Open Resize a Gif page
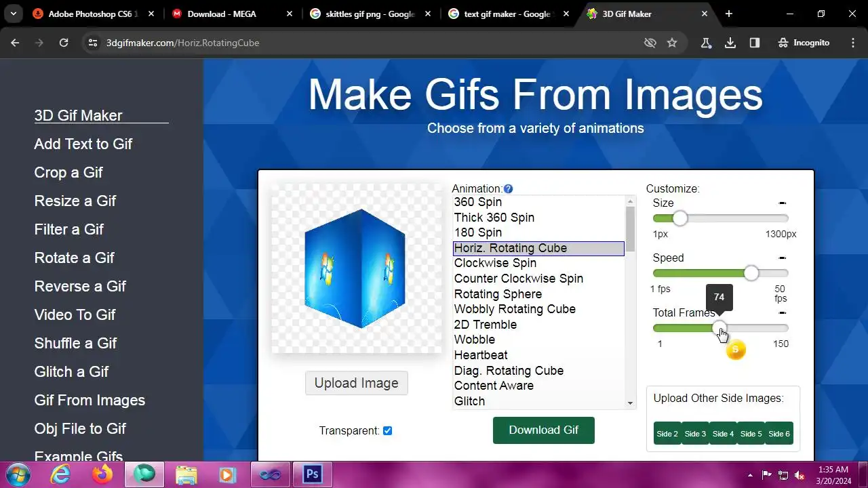The height and width of the screenshot is (488, 868). coord(75,201)
